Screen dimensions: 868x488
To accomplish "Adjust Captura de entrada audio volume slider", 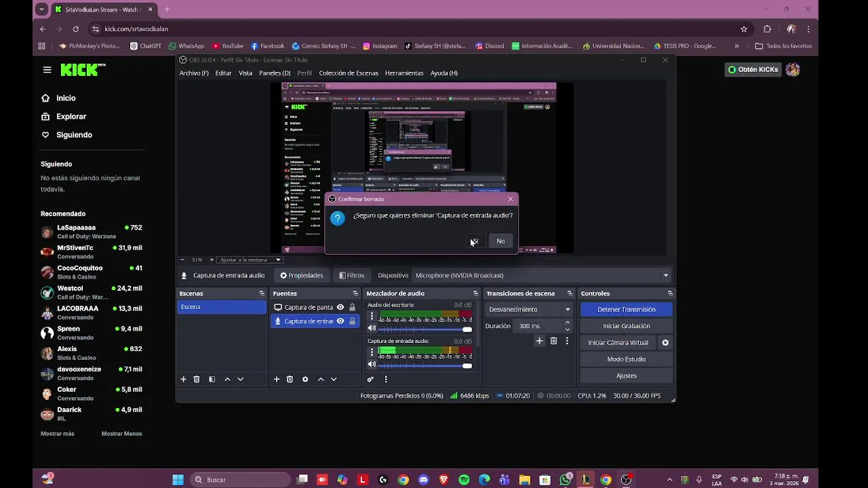I will 425,365.
